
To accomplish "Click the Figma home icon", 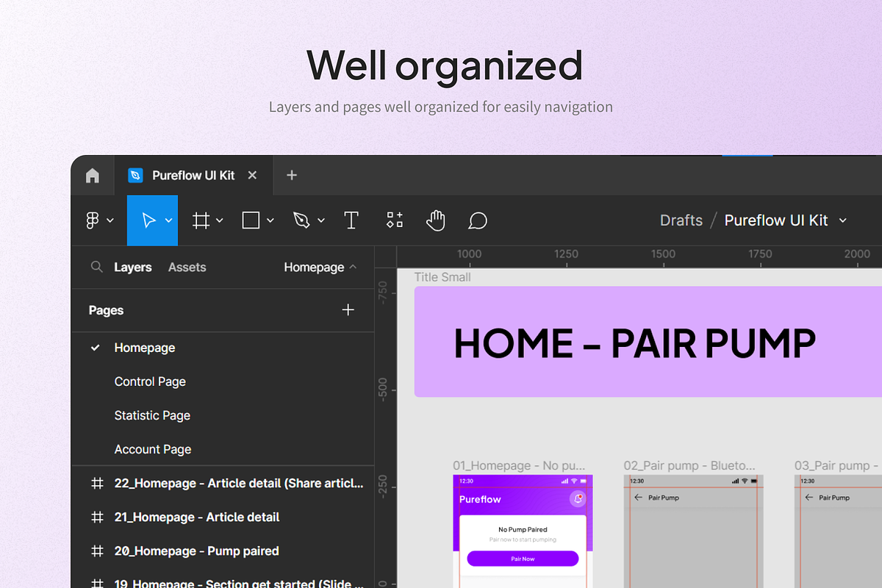I will [93, 176].
